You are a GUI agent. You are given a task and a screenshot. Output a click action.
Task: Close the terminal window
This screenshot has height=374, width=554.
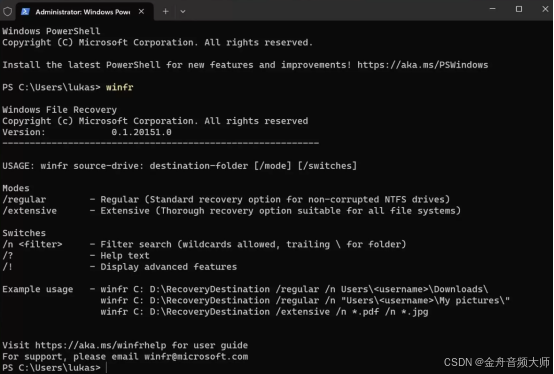(x=545, y=9)
